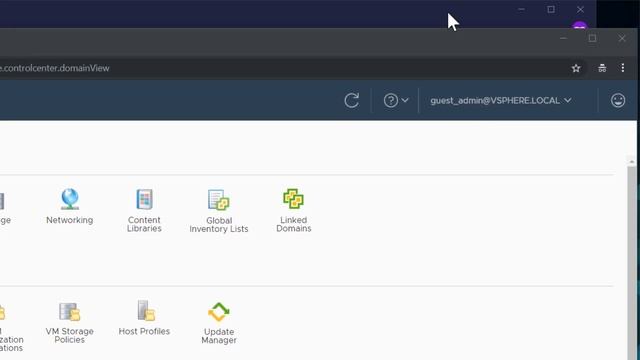The image size is (640, 360).
Task: Maximize the front browser window
Action: pos(592,38)
